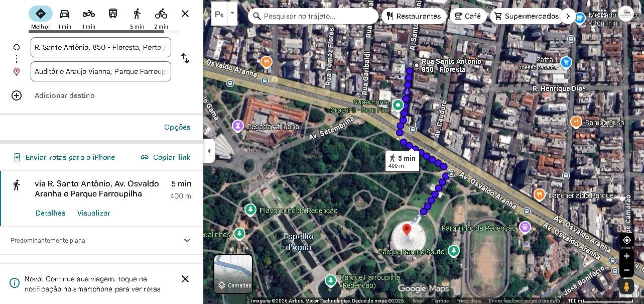Pick the cycling route mode
The width and height of the screenshot is (644, 304).
click(161, 14)
